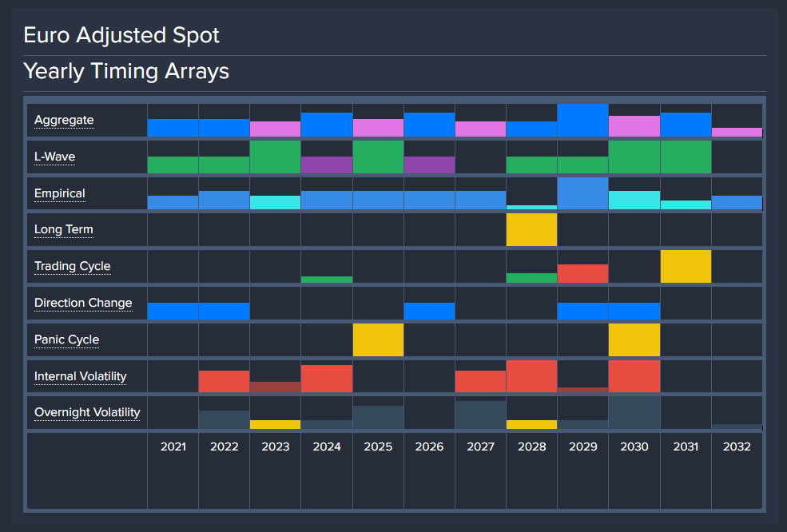Open the Internal Volatility label link
This screenshot has height=532, width=787.
80,376
